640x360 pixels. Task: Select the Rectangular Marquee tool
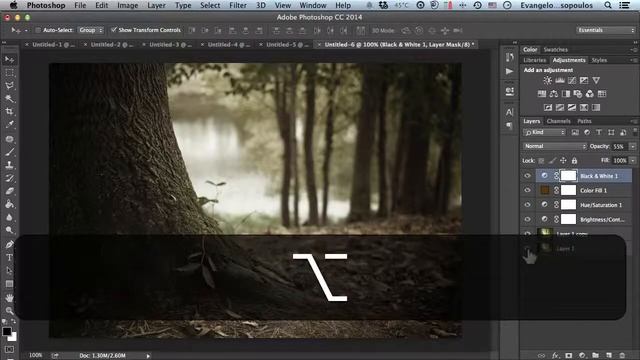(9, 73)
